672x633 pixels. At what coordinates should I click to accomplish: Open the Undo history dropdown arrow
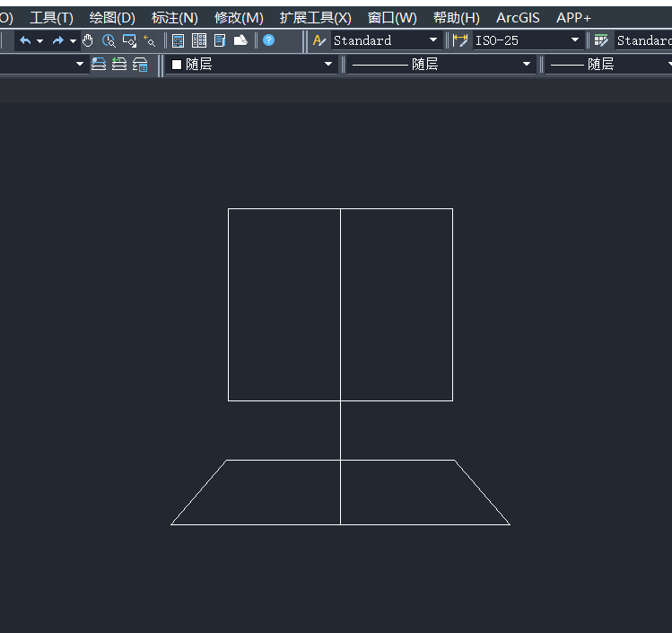tap(39, 41)
